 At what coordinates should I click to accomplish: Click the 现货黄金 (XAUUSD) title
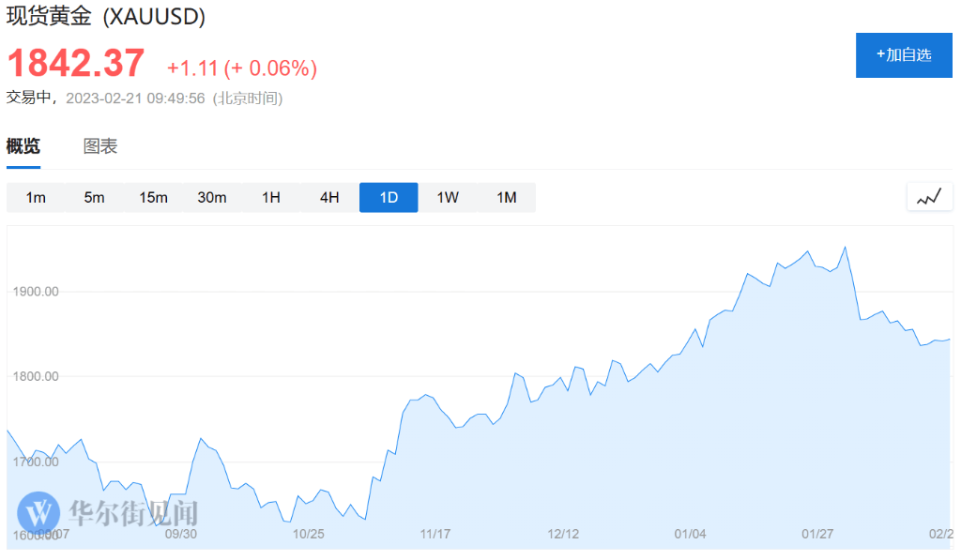(106, 16)
